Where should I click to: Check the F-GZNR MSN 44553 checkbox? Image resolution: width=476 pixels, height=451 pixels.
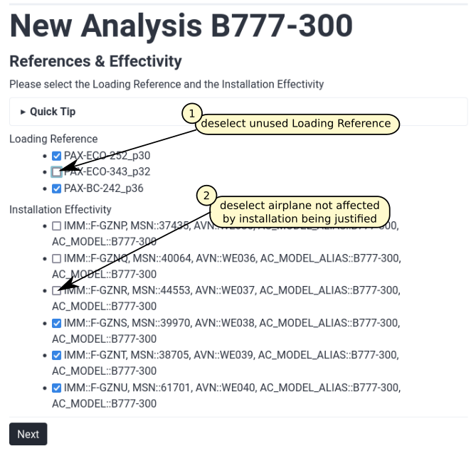[57, 290]
